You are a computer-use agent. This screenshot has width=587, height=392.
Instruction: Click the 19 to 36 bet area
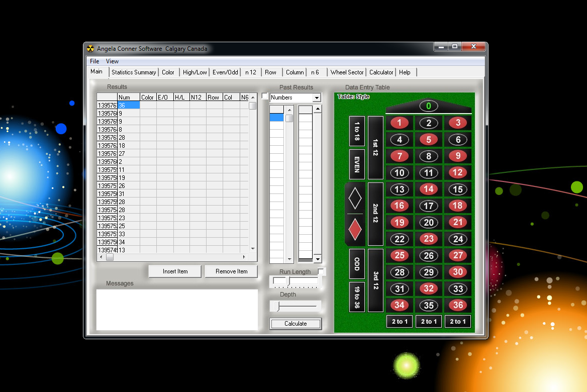pyautogui.click(x=357, y=298)
